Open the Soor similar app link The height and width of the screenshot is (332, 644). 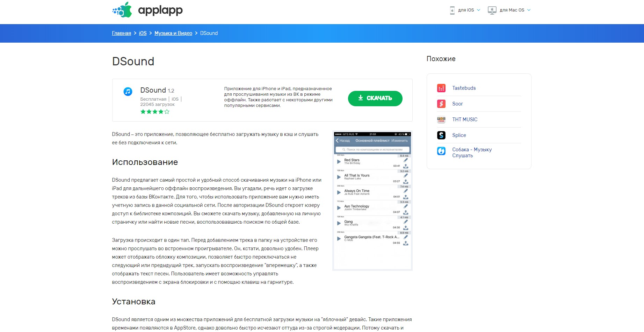pos(457,104)
